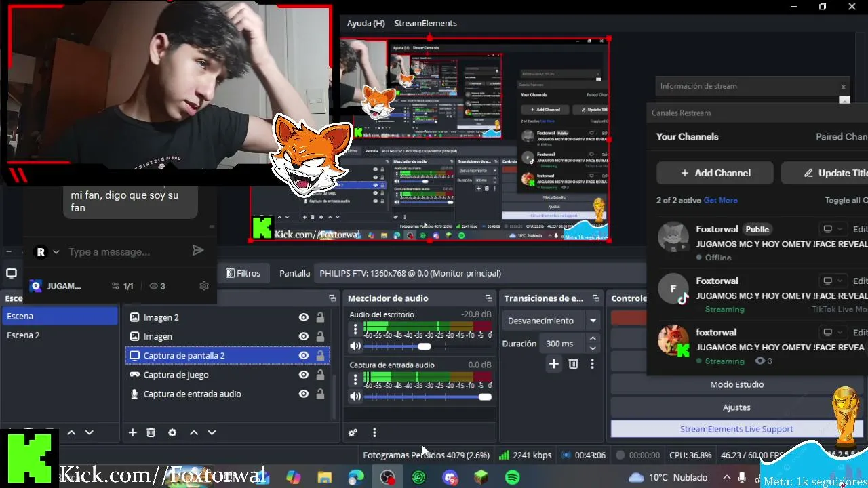Open Spotify from the taskbar
868x488 pixels.
tap(513, 478)
